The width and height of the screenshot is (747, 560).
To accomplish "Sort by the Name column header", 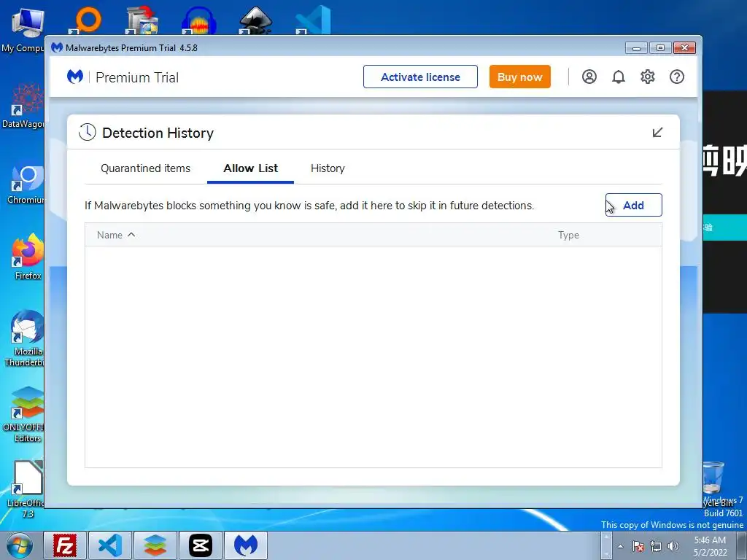I will 109,235.
